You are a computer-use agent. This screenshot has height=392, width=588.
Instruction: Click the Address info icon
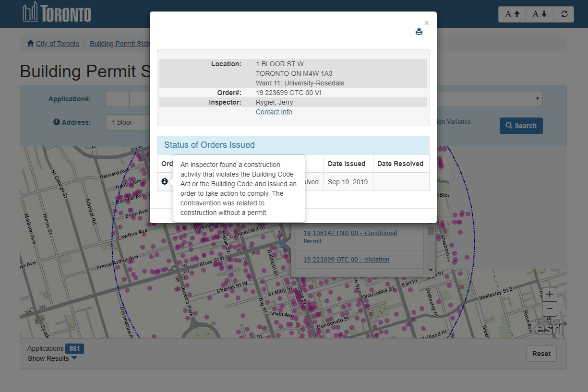(56, 122)
